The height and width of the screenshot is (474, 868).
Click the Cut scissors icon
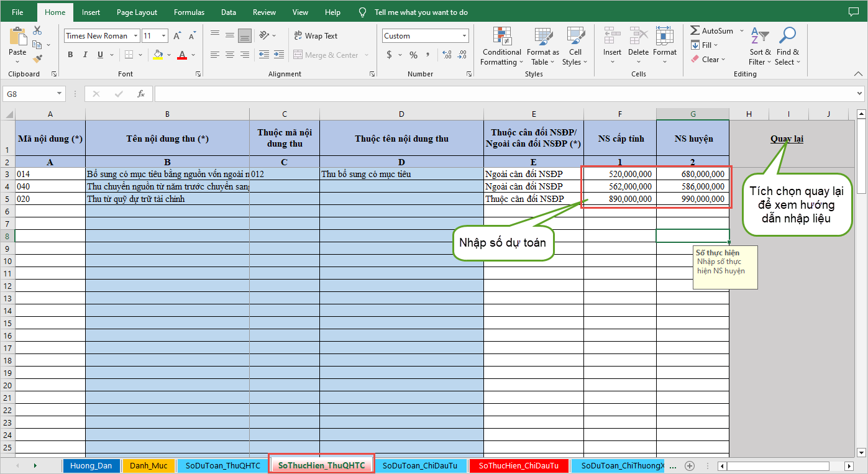click(37, 30)
